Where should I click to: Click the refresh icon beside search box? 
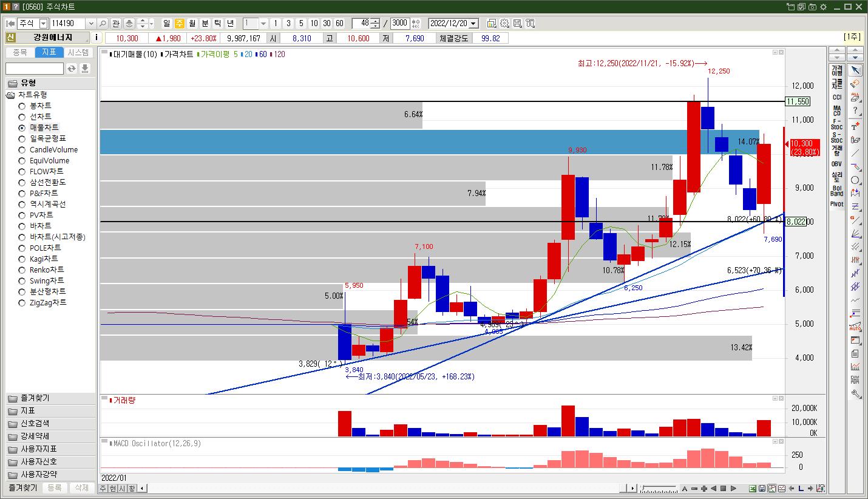(x=72, y=69)
